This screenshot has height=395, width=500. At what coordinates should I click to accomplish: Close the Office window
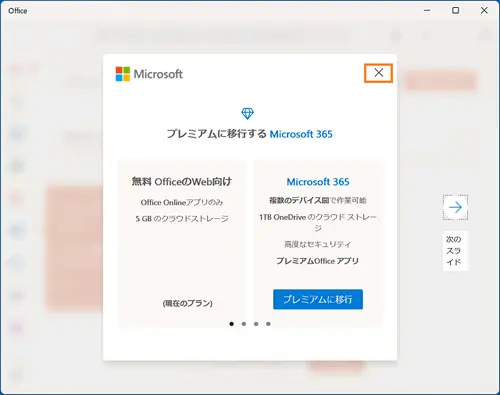(x=484, y=11)
